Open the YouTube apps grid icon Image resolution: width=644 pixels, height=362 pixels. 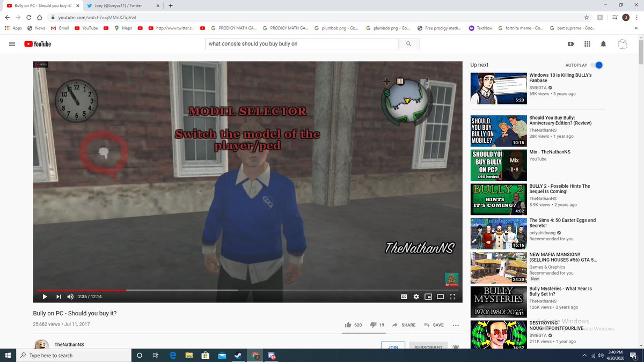pos(587,44)
